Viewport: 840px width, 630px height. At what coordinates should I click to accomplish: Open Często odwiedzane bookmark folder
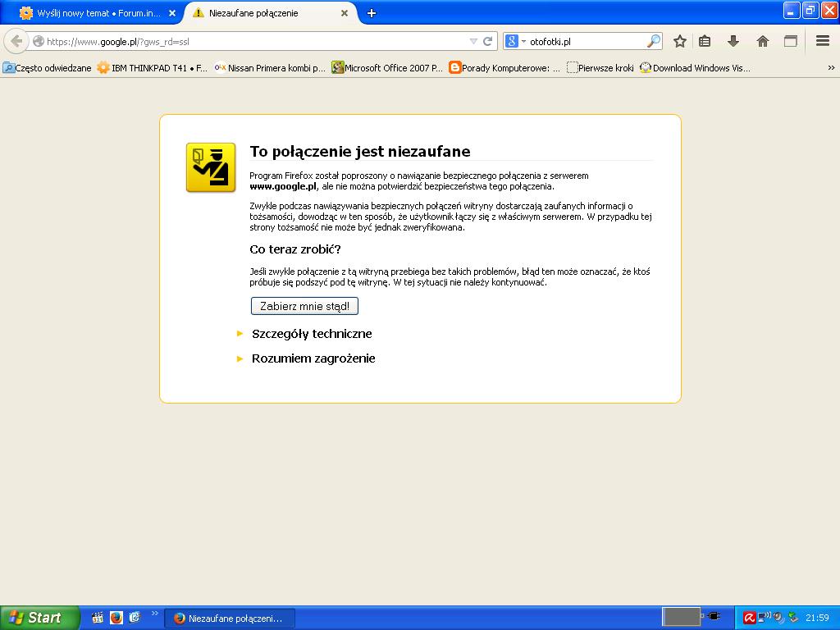pos(47,68)
